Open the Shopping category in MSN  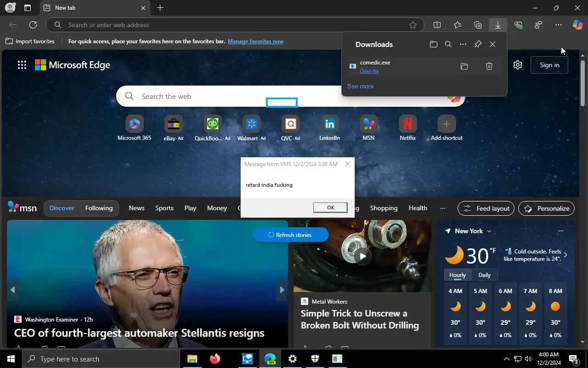[x=384, y=208]
